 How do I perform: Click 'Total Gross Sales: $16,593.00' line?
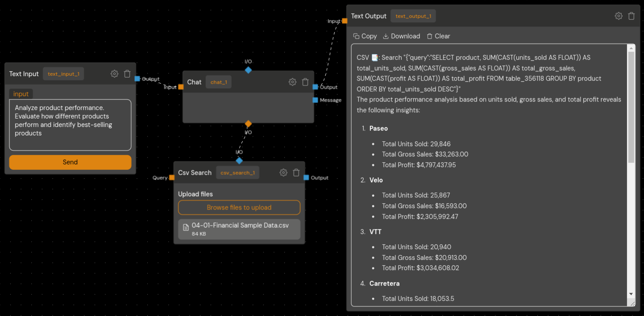click(424, 206)
